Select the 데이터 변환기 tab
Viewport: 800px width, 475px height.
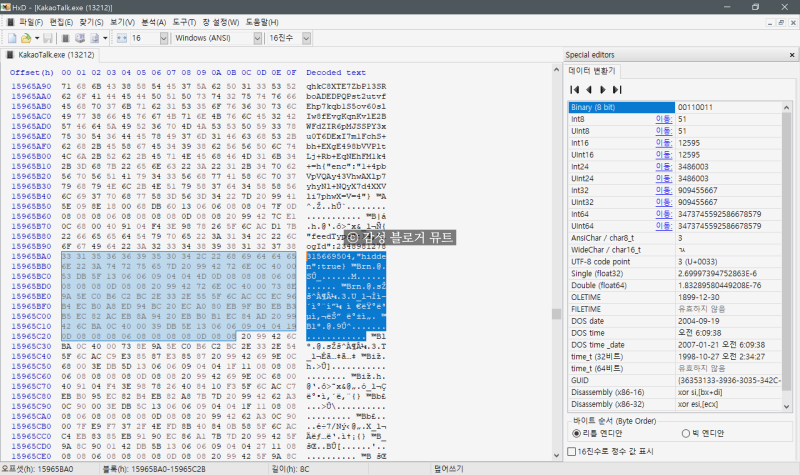pyautogui.click(x=592, y=71)
